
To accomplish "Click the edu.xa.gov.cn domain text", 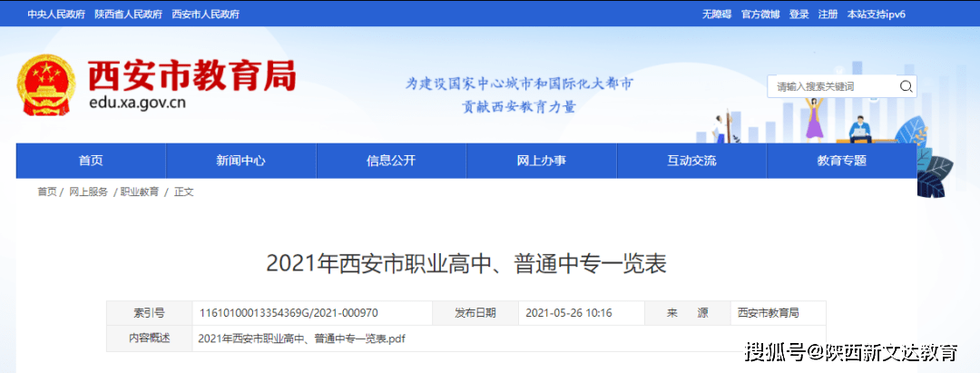I will 137,103.
